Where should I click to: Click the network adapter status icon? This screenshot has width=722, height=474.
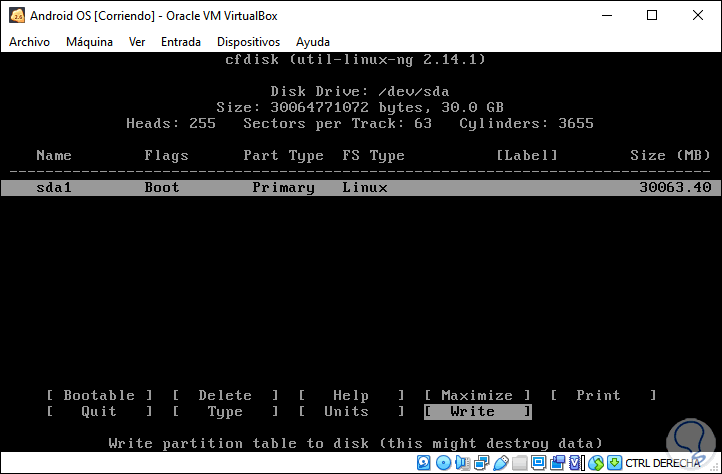(x=482, y=462)
